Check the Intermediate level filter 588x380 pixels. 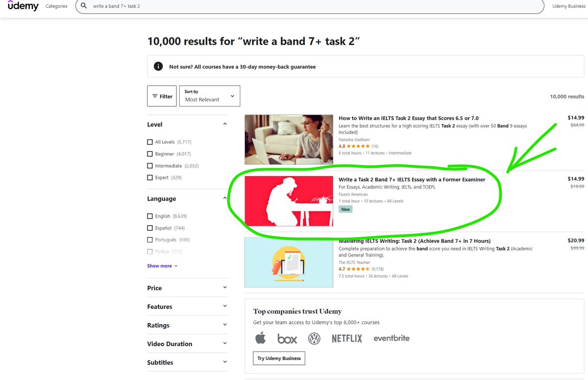click(x=150, y=166)
